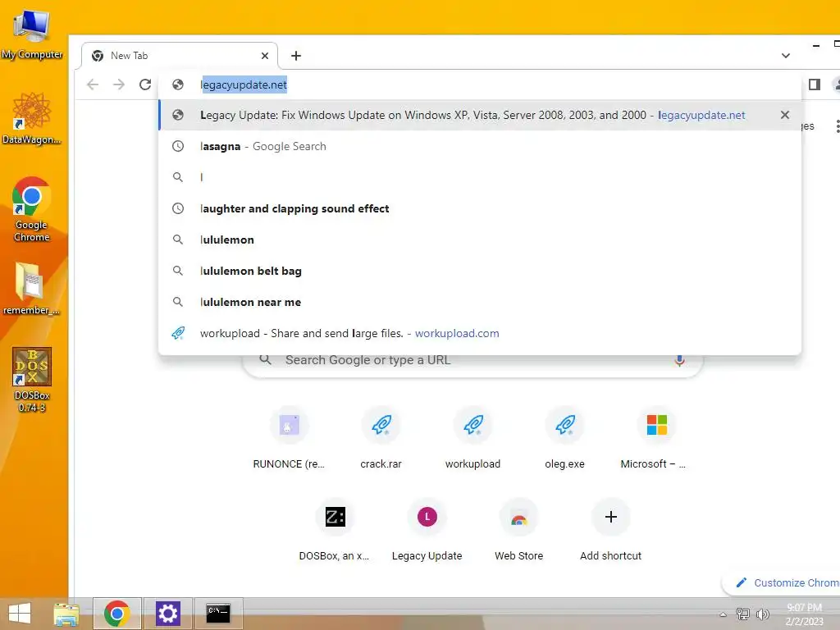Click the network tray icon

[x=742, y=614]
